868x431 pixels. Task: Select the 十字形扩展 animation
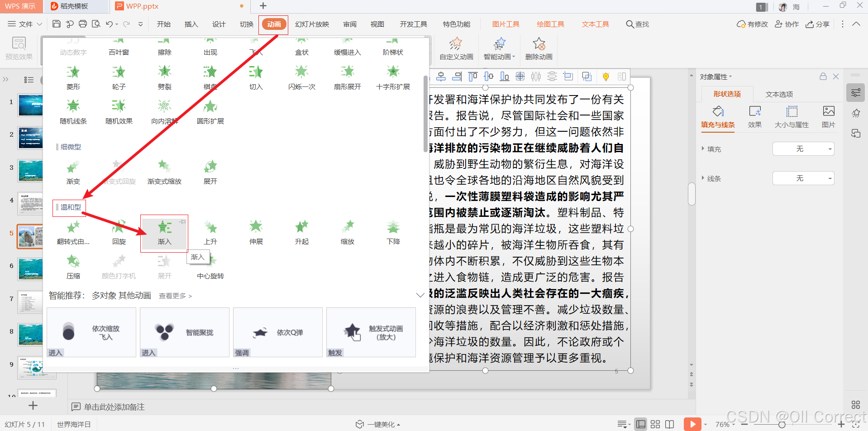tap(393, 77)
